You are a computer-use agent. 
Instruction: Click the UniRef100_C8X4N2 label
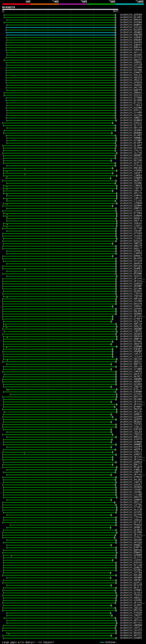pyautogui.click(x=131, y=183)
